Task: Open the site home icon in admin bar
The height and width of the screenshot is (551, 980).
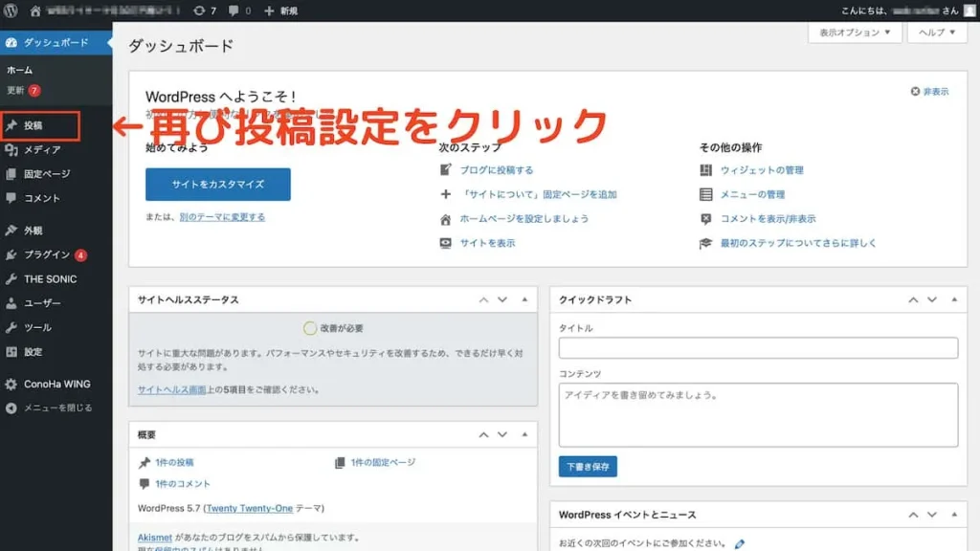Action: click(35, 11)
